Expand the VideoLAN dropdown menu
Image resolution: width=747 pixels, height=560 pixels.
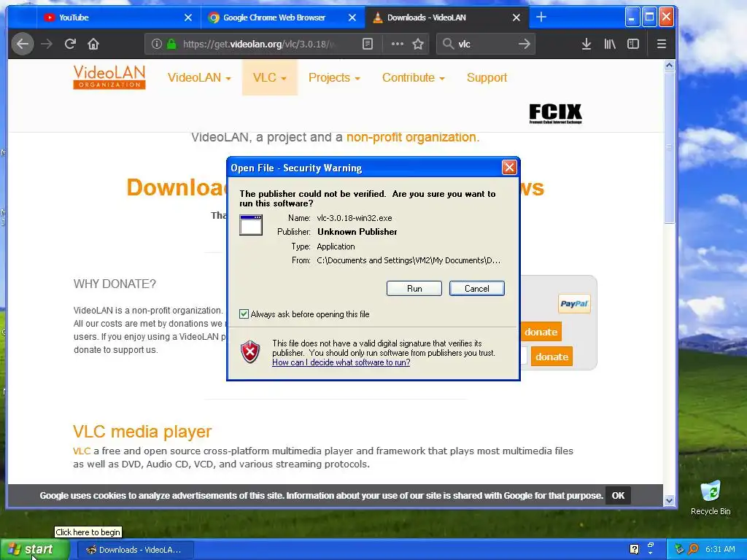click(199, 77)
